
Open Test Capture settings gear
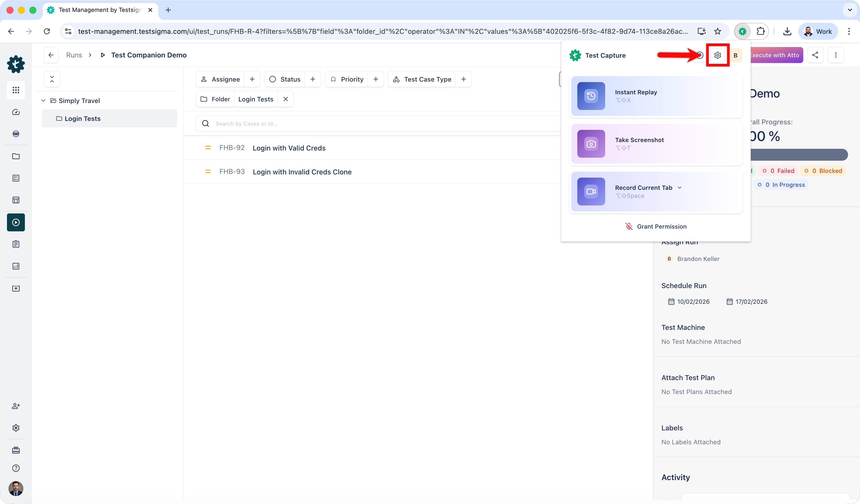[x=717, y=55]
